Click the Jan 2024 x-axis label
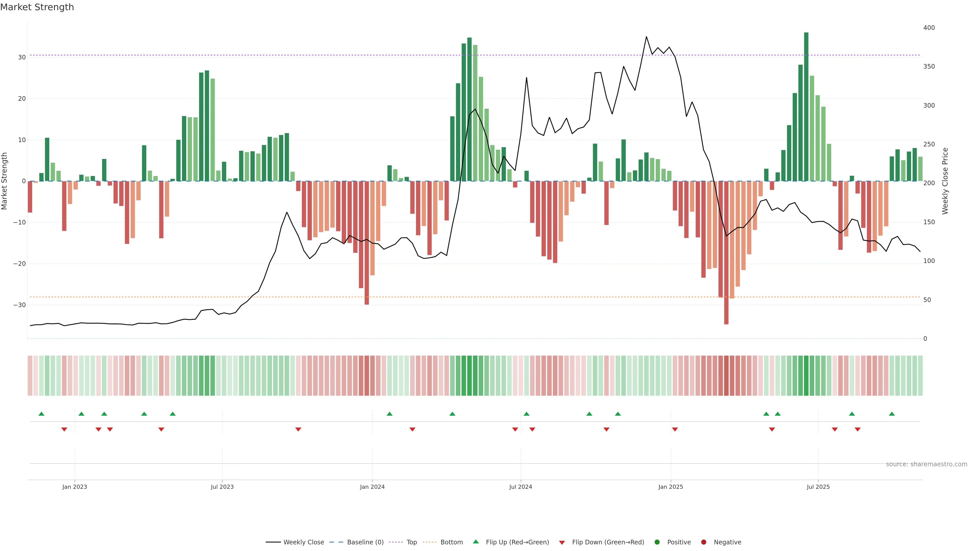The width and height of the screenshot is (980, 551). point(372,487)
